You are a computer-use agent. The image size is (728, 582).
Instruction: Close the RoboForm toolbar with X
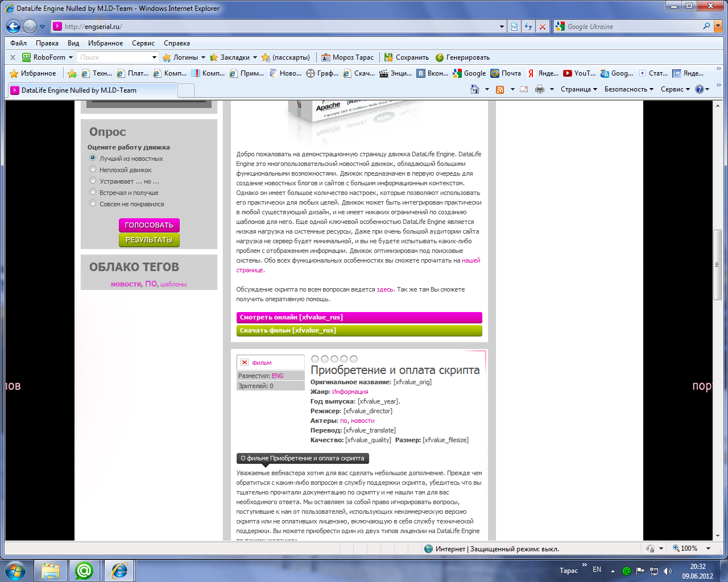(13, 57)
